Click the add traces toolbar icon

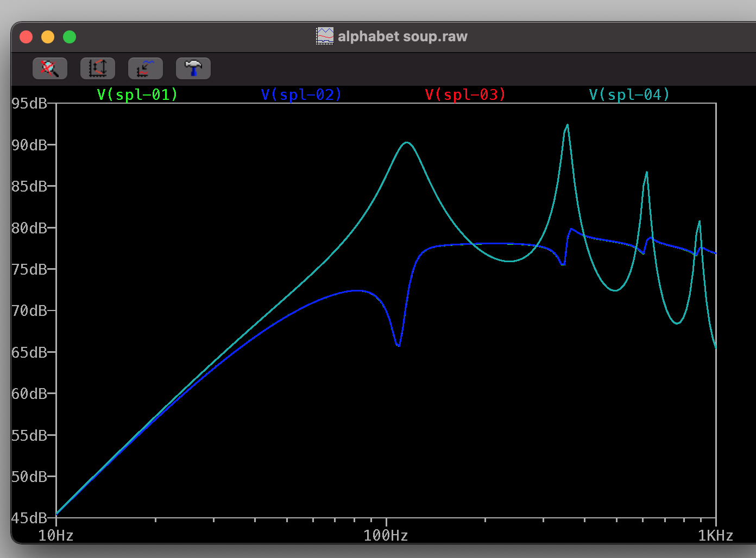pyautogui.click(x=146, y=68)
